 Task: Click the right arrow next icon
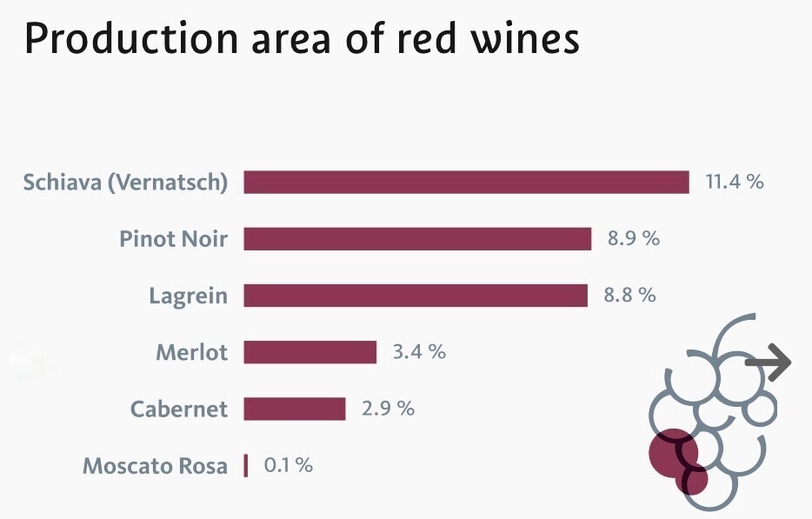point(768,362)
